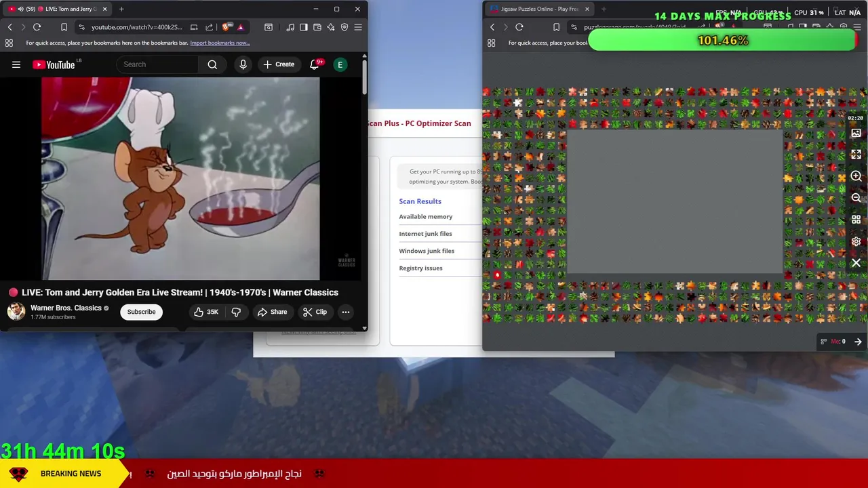This screenshot has width=868, height=488.
Task: Toggle the Brave sidebar panel icon
Action: pos(304,27)
